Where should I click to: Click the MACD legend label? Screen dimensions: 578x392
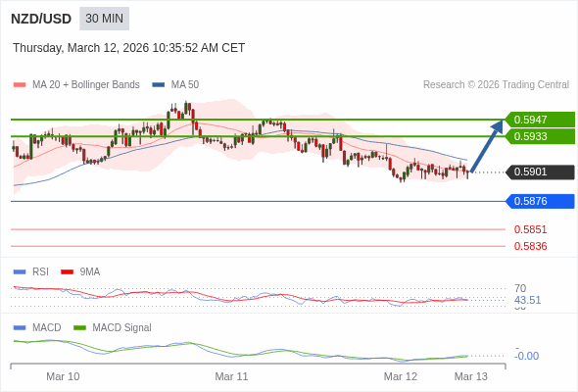point(47,328)
